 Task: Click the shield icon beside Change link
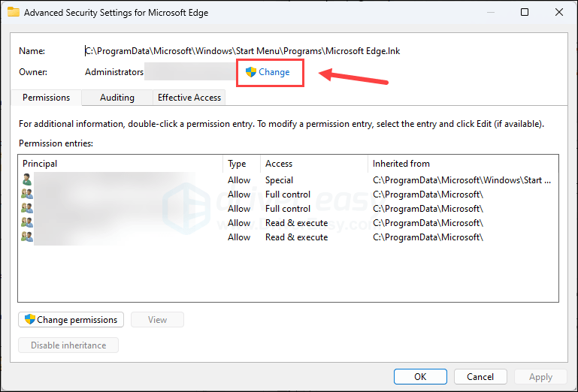(x=251, y=72)
